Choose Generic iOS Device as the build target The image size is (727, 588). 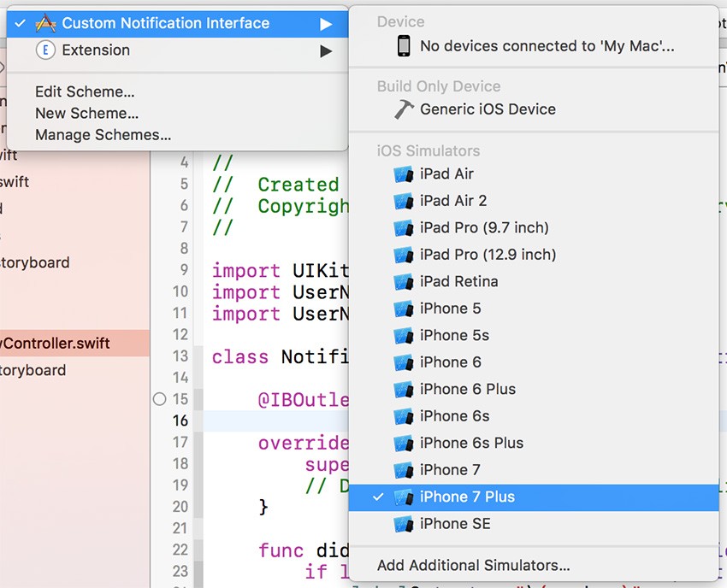tap(534, 109)
